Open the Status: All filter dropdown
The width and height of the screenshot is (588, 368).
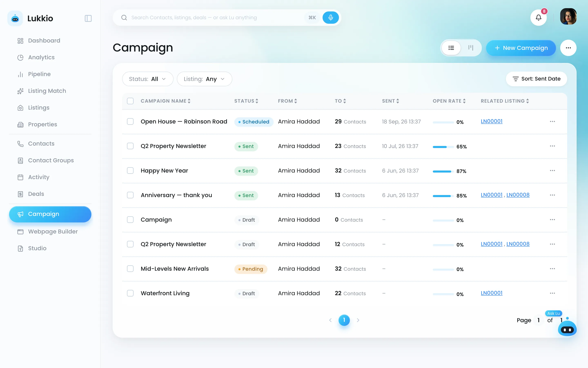coord(148,79)
